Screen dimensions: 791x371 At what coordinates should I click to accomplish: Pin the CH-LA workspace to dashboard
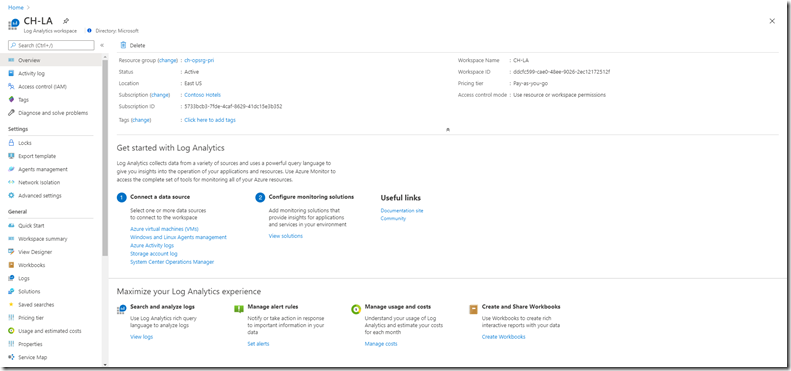point(66,21)
